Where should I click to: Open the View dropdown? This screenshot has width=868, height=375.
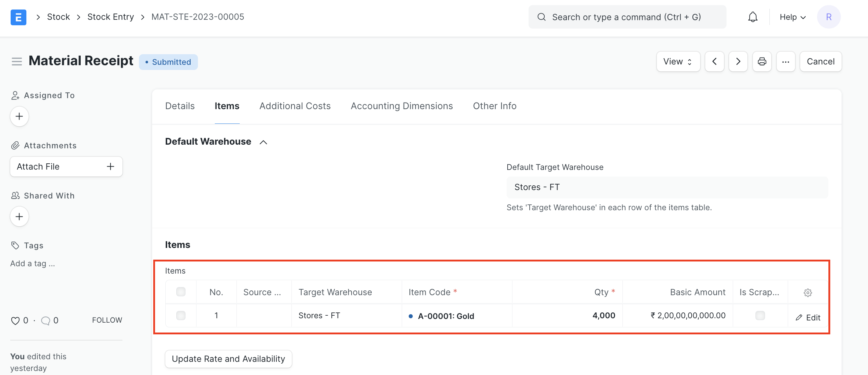(678, 62)
